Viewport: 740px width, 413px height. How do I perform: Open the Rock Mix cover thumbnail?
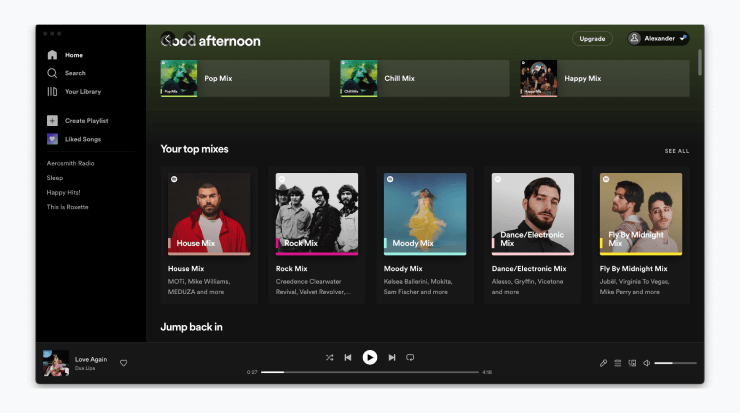pyautogui.click(x=317, y=214)
